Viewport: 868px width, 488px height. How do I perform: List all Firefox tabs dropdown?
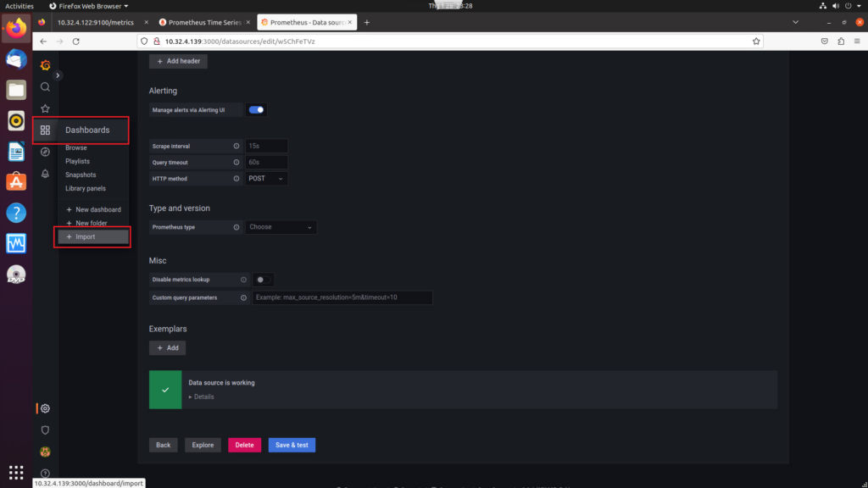[x=795, y=23]
